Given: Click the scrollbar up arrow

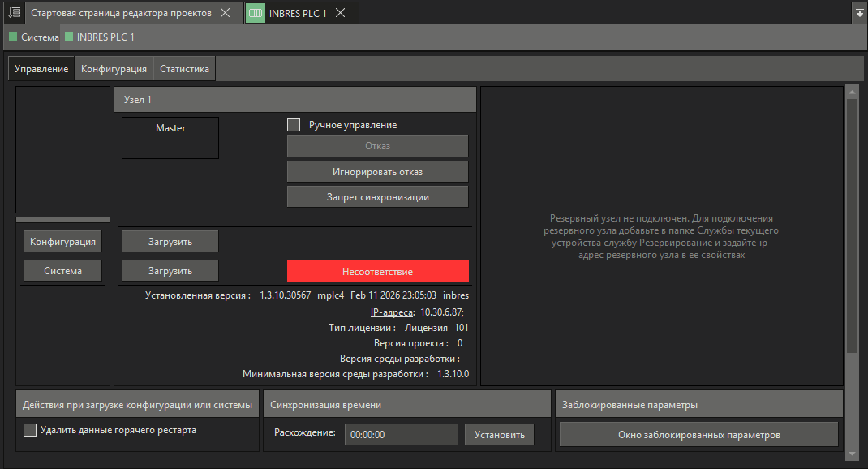Looking at the screenshot, I should point(852,92).
